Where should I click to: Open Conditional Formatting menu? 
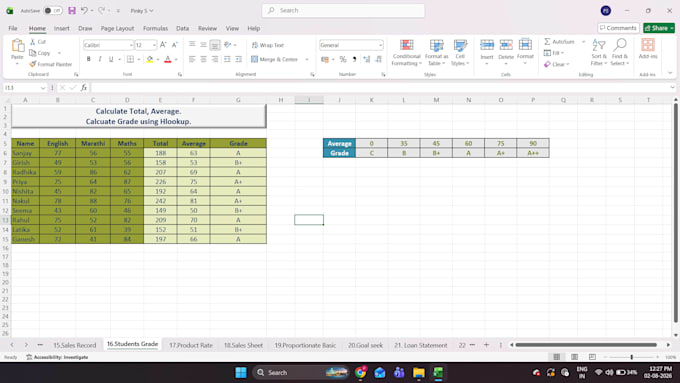406,52
